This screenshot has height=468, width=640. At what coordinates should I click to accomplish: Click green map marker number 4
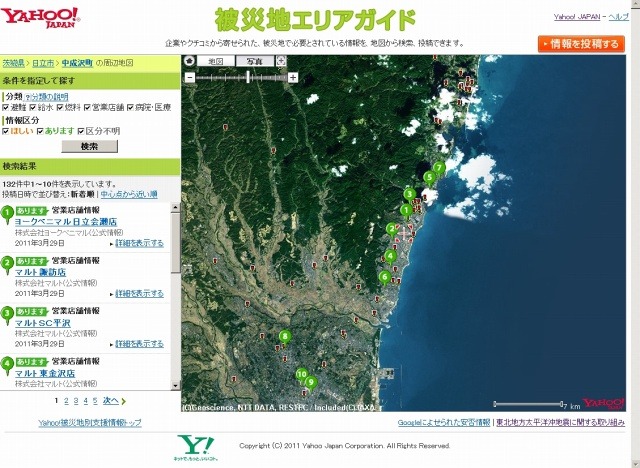pyautogui.click(x=390, y=257)
